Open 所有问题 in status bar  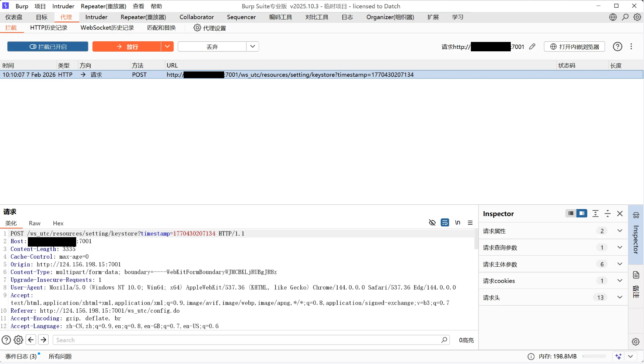(60, 356)
